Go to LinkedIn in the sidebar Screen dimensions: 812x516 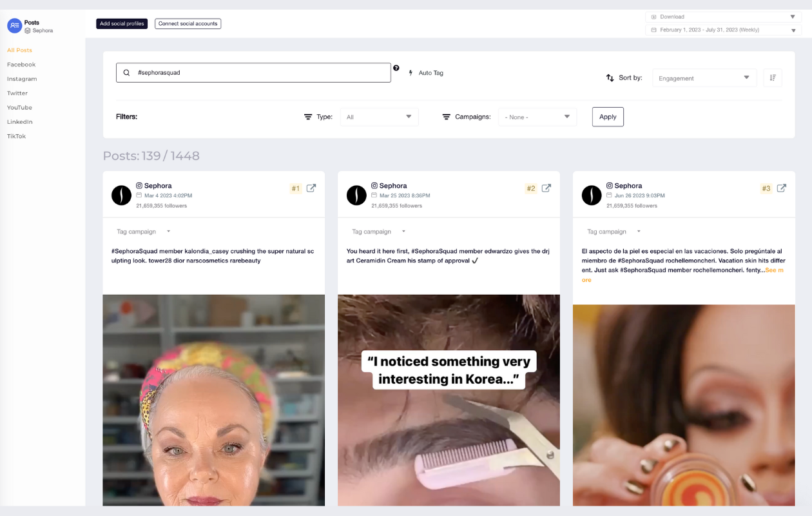pos(20,121)
